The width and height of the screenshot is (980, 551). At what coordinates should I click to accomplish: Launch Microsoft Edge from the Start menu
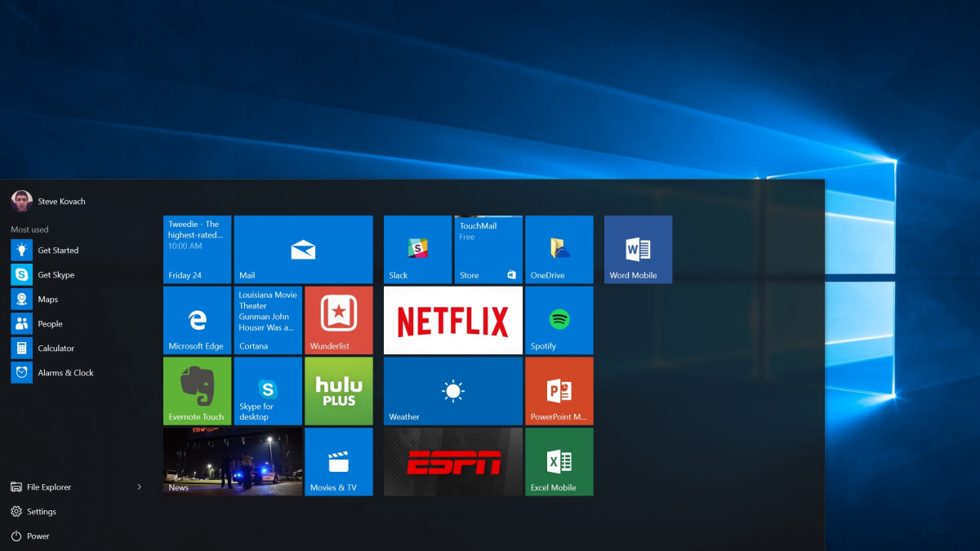click(x=197, y=320)
